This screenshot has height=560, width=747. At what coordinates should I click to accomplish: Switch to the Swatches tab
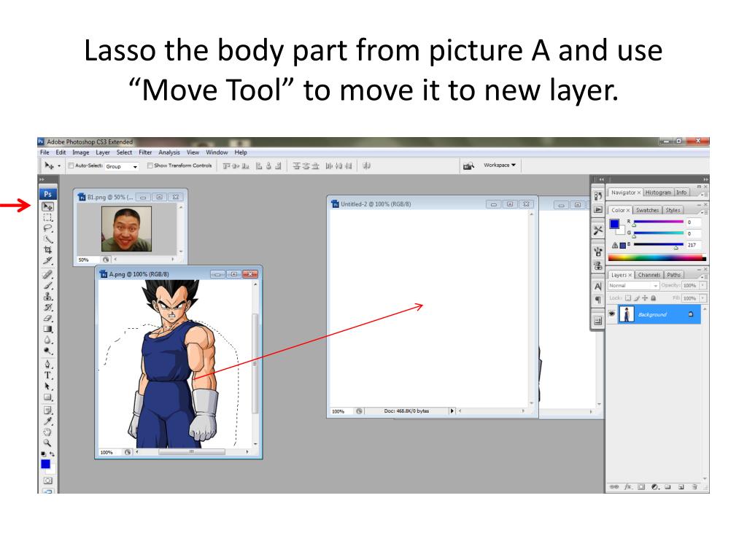[648, 210]
